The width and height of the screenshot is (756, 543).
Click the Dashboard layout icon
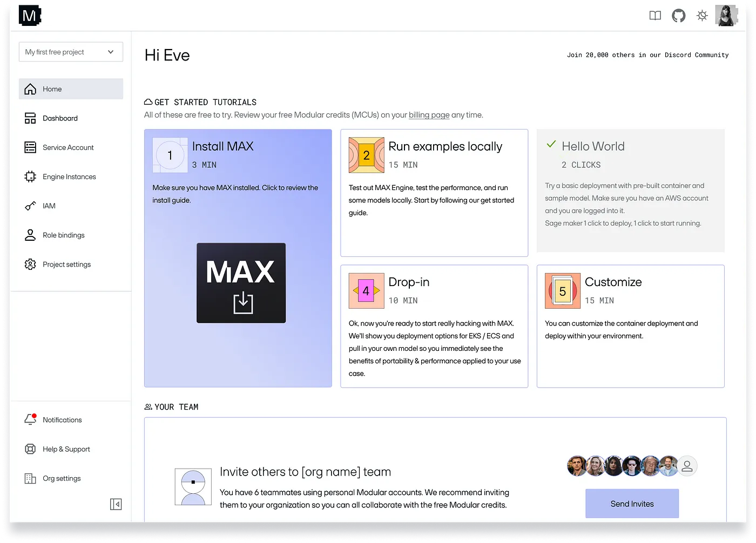pyautogui.click(x=30, y=118)
